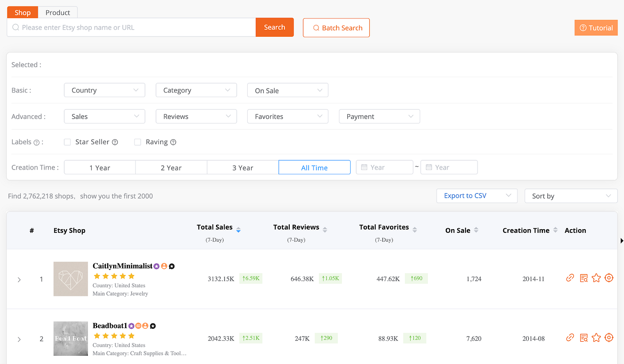Open the On Sale filter dropdown
This screenshot has width=624, height=364.
[x=288, y=90]
